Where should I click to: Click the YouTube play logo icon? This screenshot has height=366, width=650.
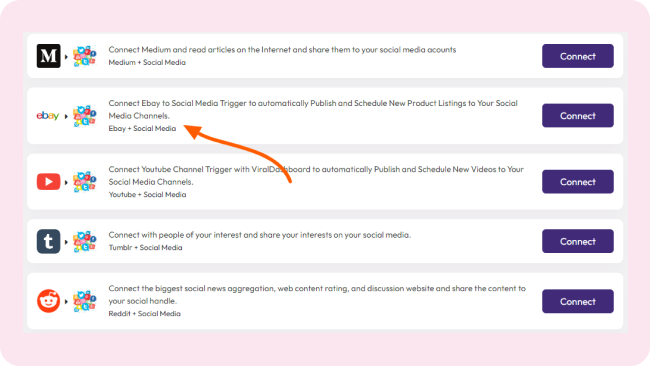point(49,182)
